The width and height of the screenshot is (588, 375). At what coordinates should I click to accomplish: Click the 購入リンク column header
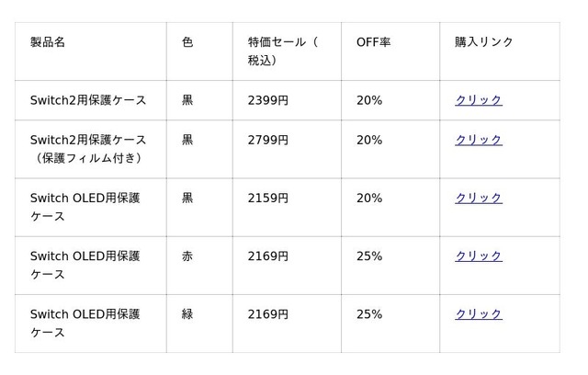(484, 42)
